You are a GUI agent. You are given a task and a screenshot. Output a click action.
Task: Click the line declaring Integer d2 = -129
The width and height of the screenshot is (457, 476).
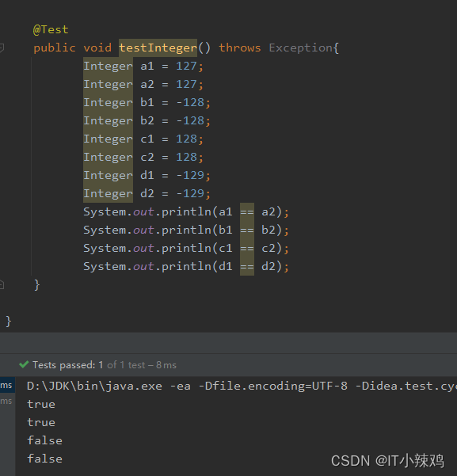(147, 194)
